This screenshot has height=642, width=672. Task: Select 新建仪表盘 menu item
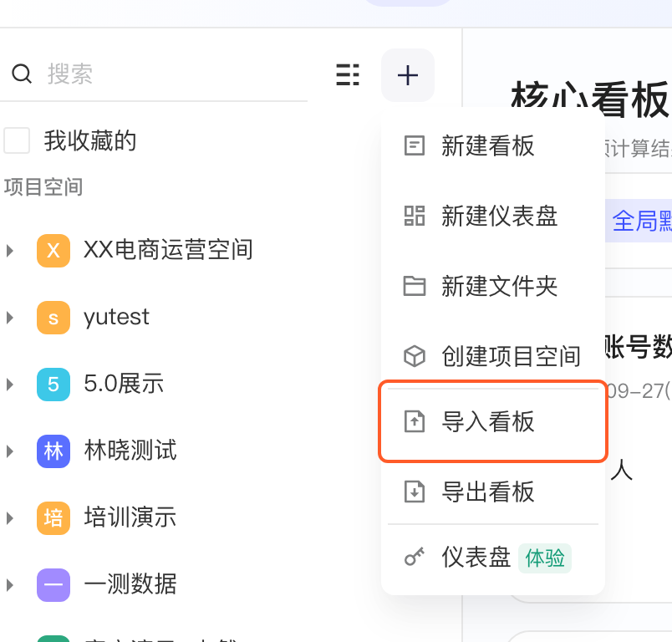pyautogui.click(x=493, y=216)
